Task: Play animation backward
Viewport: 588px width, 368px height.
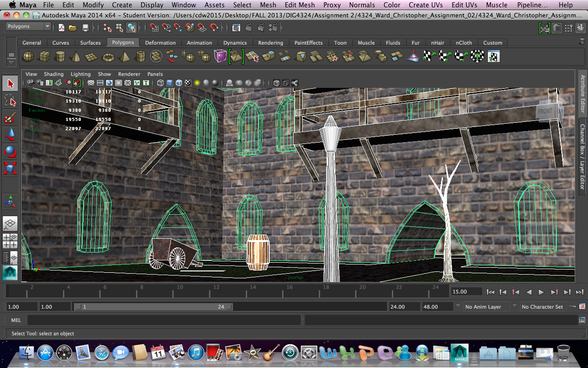Action: [x=529, y=292]
